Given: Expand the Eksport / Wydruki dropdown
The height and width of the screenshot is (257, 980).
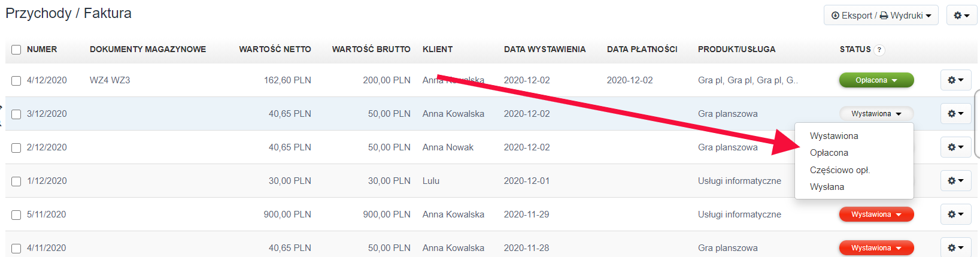Looking at the screenshot, I should (x=881, y=16).
